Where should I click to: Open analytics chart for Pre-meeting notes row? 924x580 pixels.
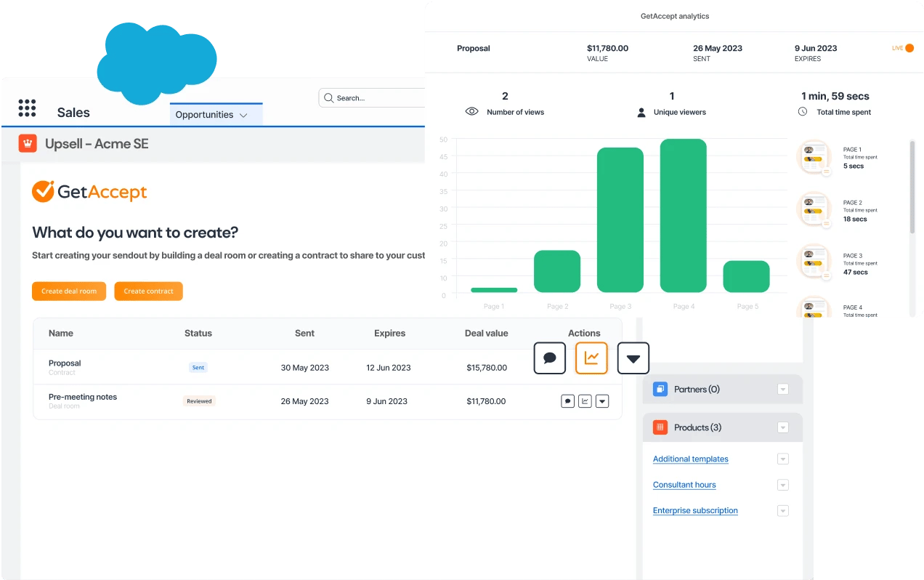585,401
